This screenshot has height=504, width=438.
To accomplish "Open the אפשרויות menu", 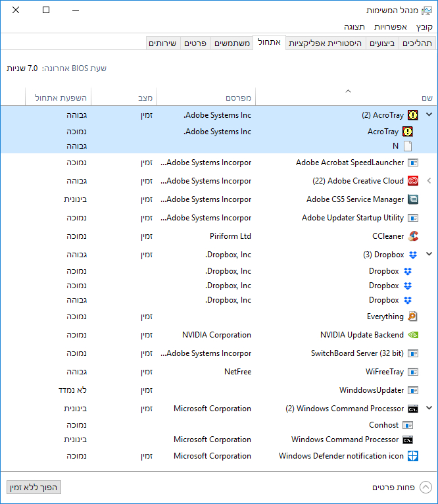I will point(391,27).
